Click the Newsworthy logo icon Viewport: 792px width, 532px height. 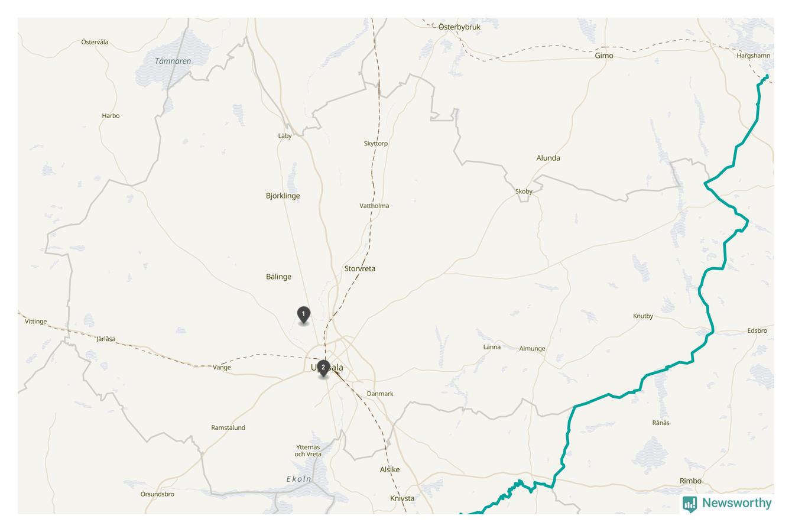pos(690,504)
